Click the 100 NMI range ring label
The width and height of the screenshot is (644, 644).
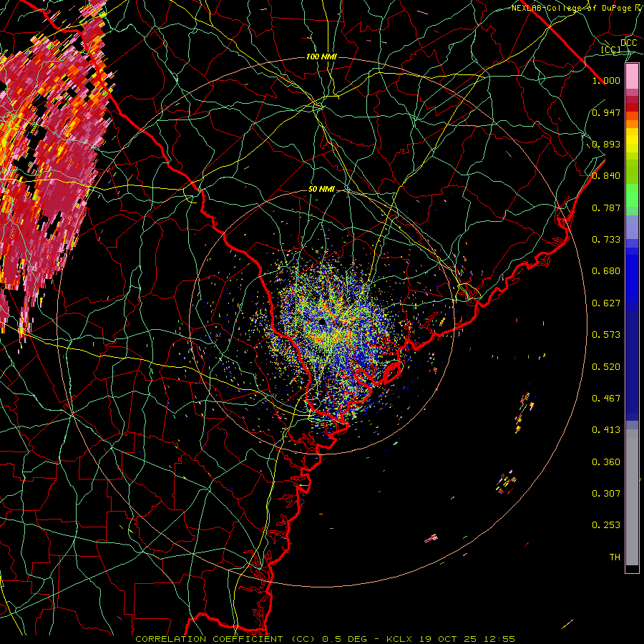(321, 57)
